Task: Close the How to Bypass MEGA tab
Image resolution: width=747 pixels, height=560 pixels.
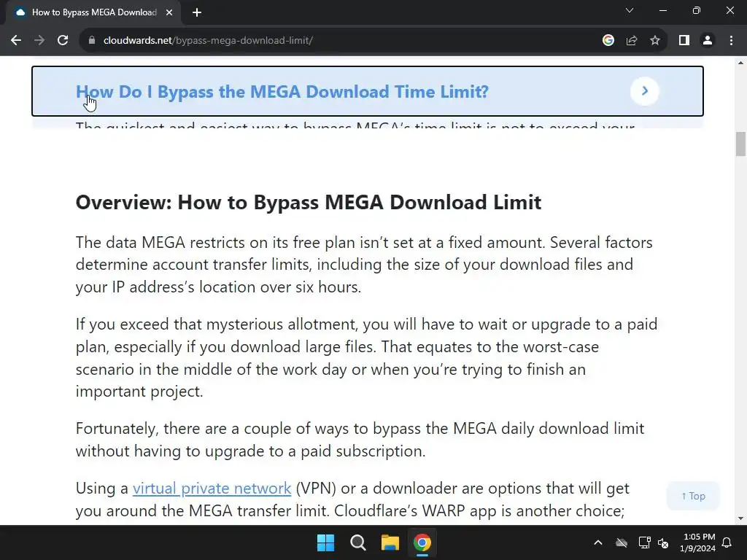Action: (x=169, y=12)
